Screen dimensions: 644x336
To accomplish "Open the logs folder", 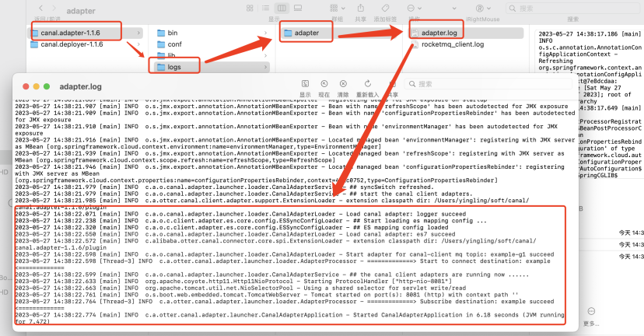I will coord(174,67).
